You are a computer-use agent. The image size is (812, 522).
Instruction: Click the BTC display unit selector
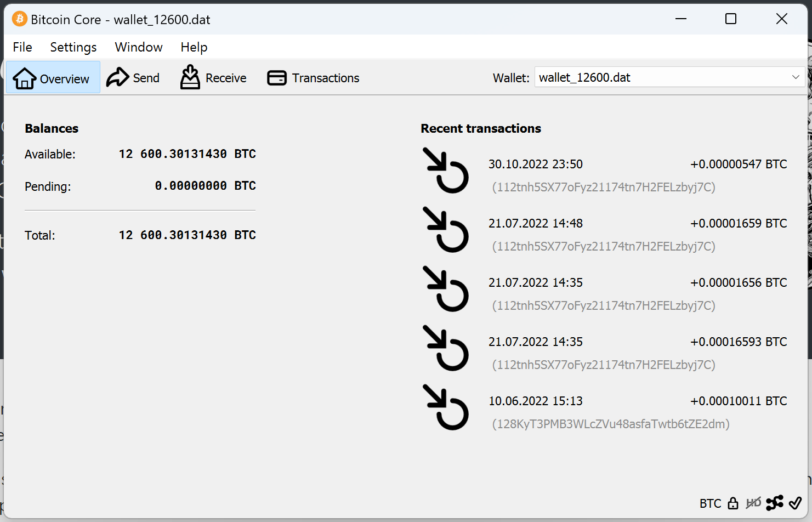coord(710,503)
